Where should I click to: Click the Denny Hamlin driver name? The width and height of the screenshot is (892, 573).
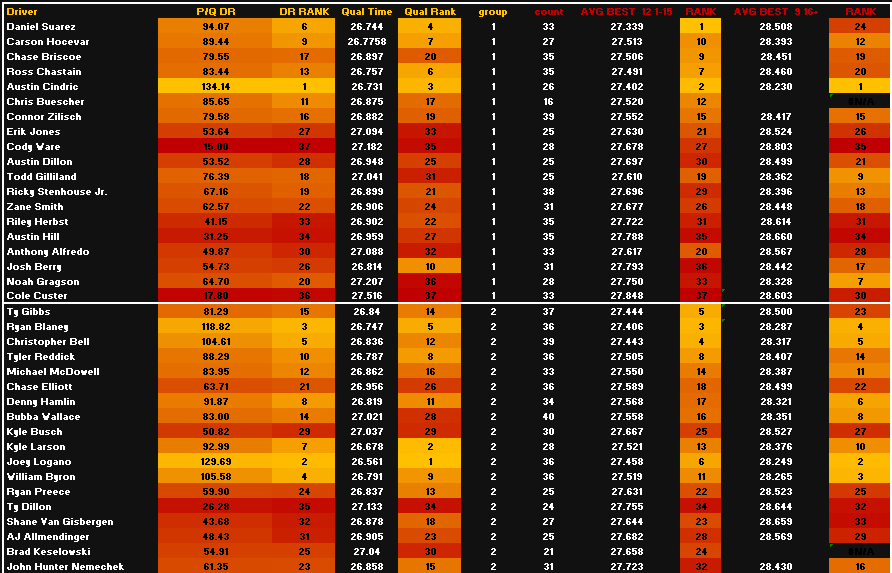point(41,402)
